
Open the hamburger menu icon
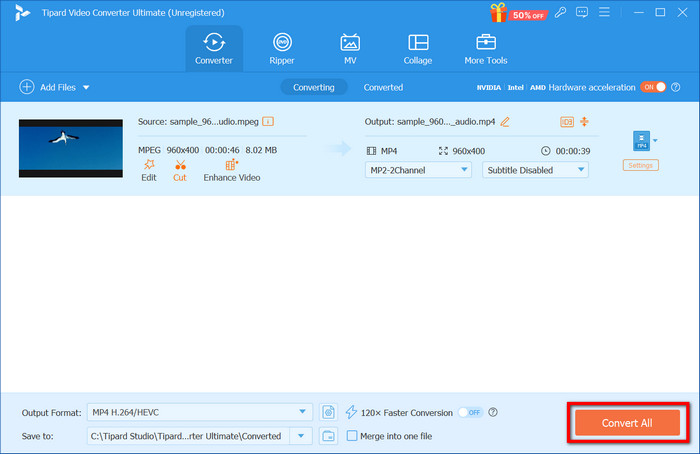pyautogui.click(x=604, y=12)
